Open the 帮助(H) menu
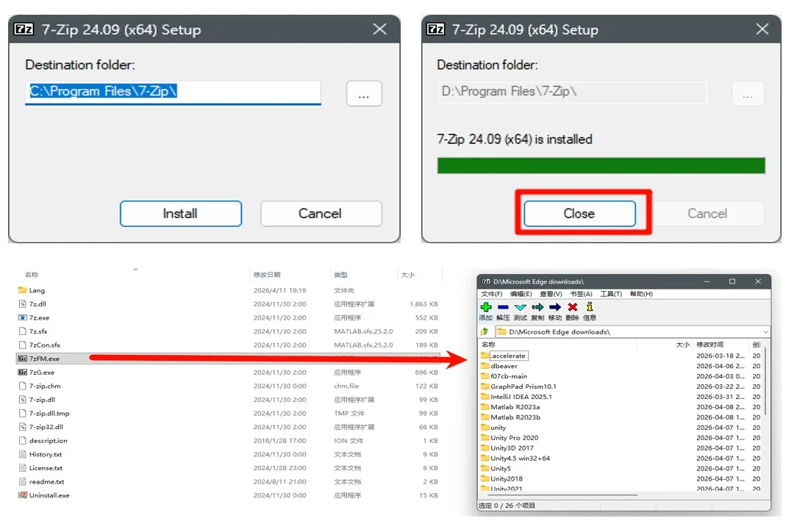The image size is (797, 532). coord(641,294)
